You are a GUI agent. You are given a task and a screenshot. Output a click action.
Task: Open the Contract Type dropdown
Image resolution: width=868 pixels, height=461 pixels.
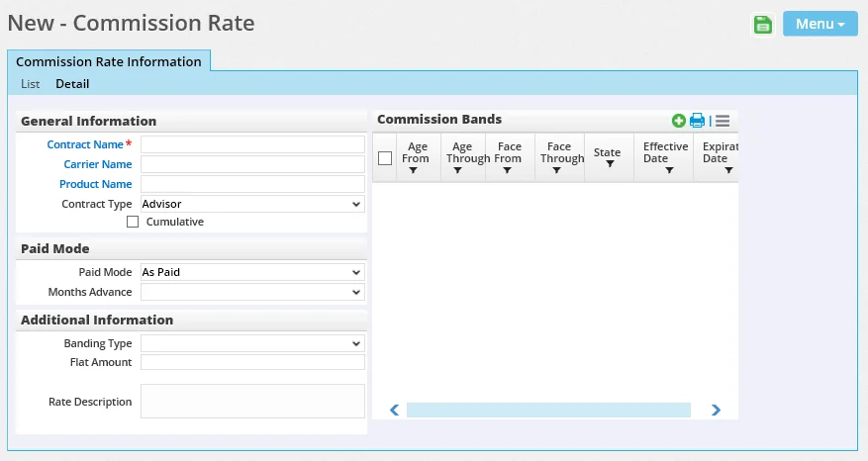pyautogui.click(x=252, y=204)
